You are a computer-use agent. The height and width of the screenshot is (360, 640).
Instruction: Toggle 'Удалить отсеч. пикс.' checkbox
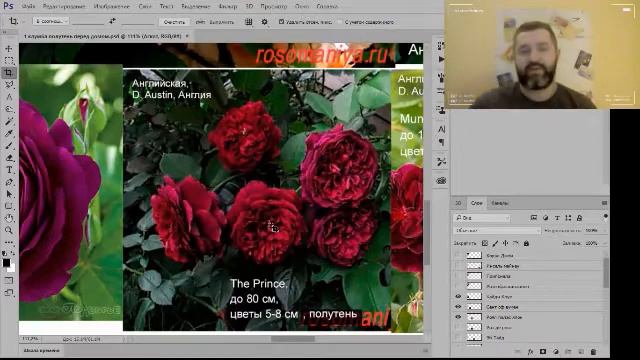(x=281, y=22)
